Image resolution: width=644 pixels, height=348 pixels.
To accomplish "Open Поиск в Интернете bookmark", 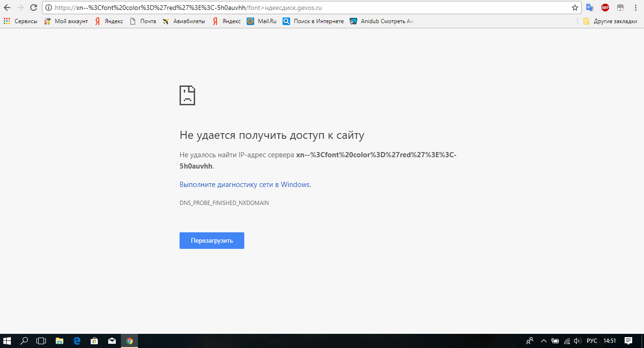I will pos(313,21).
